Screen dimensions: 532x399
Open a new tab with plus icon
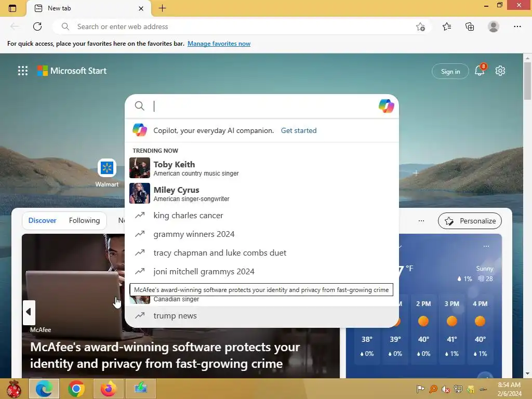click(163, 8)
